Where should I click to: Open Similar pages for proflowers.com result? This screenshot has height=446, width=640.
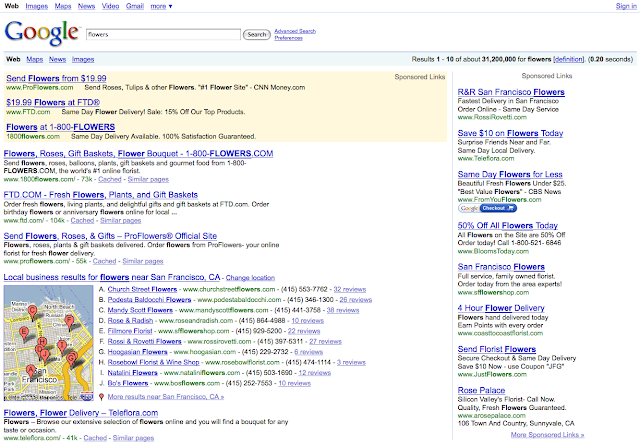143,261
